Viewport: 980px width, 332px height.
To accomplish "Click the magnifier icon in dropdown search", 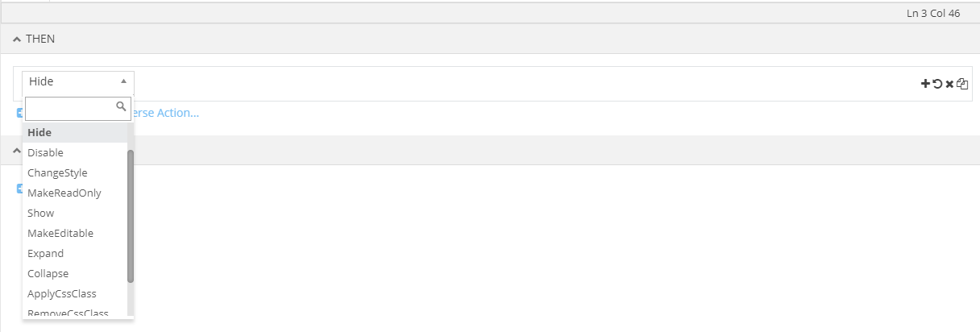I will [122, 106].
